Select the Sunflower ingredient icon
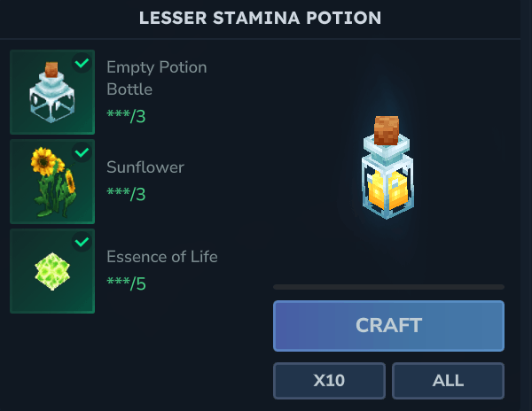The width and height of the screenshot is (532, 411). 51,182
